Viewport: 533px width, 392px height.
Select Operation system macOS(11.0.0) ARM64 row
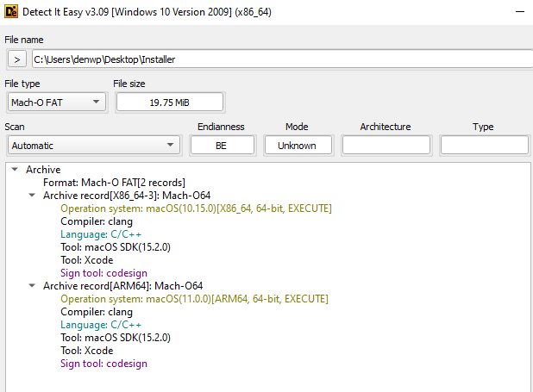[x=194, y=299]
